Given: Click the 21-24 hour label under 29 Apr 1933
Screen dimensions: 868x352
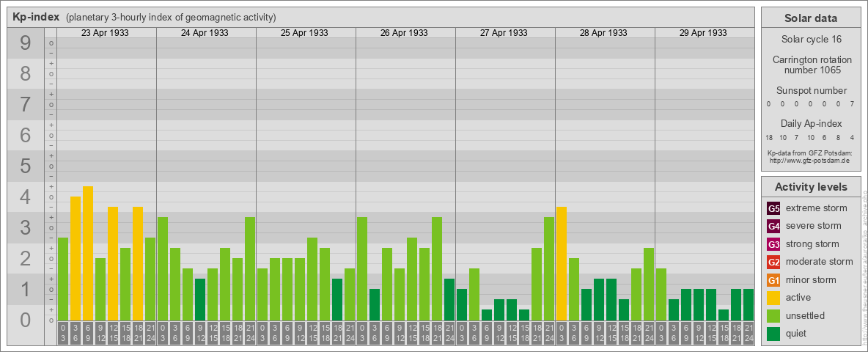Looking at the screenshot, I should coord(749,333).
